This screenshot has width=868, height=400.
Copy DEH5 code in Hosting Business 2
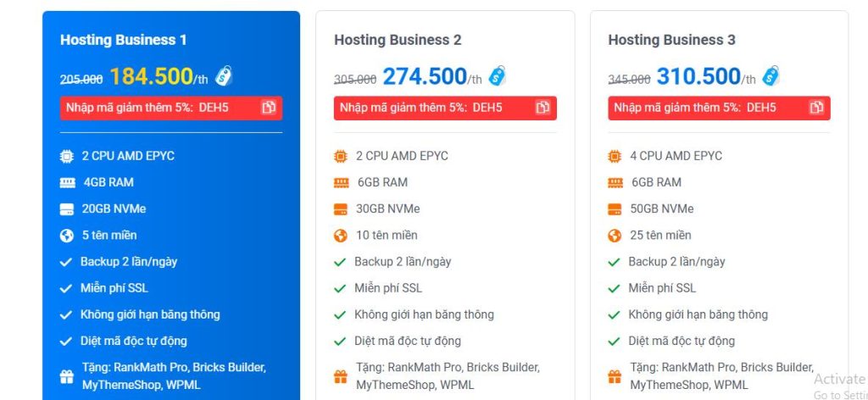542,108
